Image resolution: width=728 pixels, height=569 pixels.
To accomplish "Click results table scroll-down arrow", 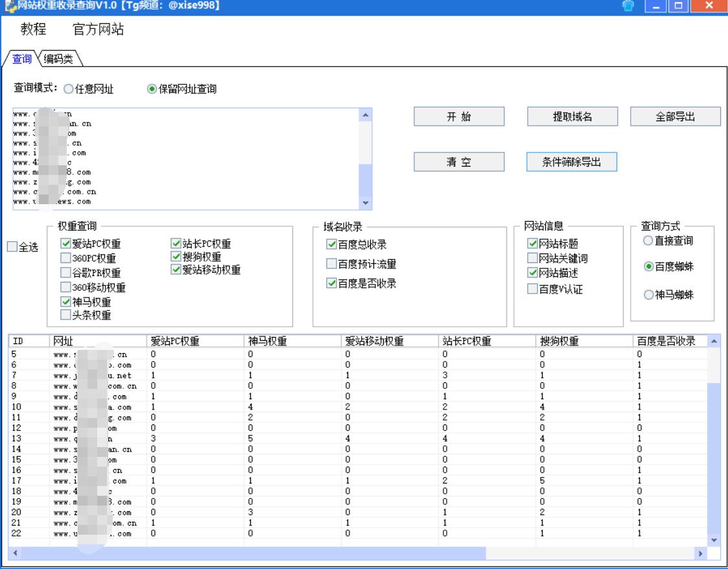I will (x=714, y=540).
